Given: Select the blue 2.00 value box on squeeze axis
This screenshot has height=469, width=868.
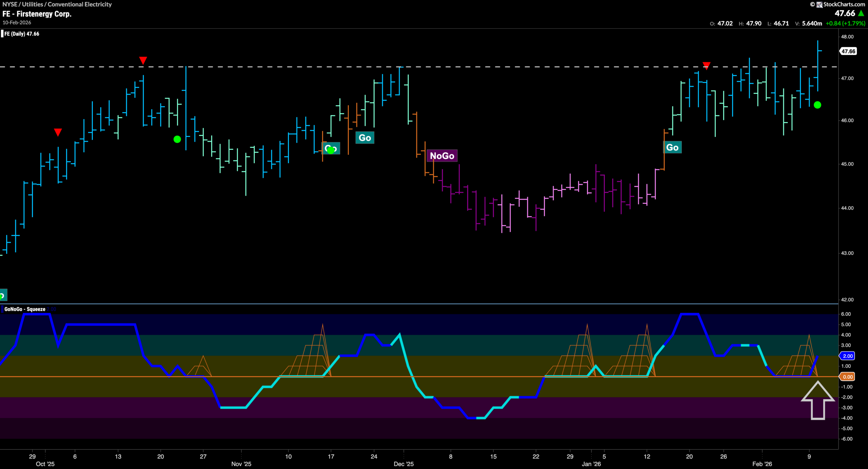Looking at the screenshot, I should [847, 356].
